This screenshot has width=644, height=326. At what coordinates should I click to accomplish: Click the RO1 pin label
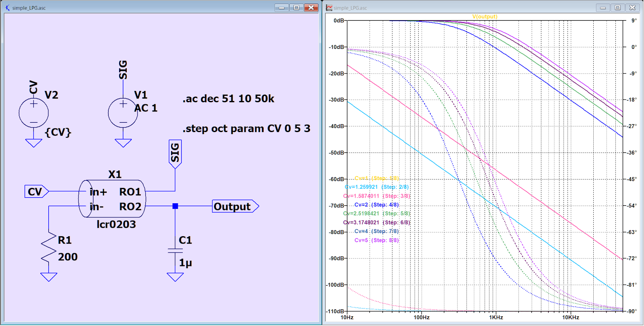pyautogui.click(x=130, y=192)
